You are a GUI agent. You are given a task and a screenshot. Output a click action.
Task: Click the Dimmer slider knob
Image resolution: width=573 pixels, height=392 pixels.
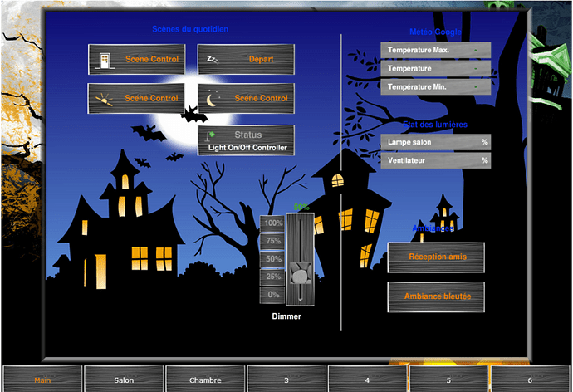[x=300, y=274]
